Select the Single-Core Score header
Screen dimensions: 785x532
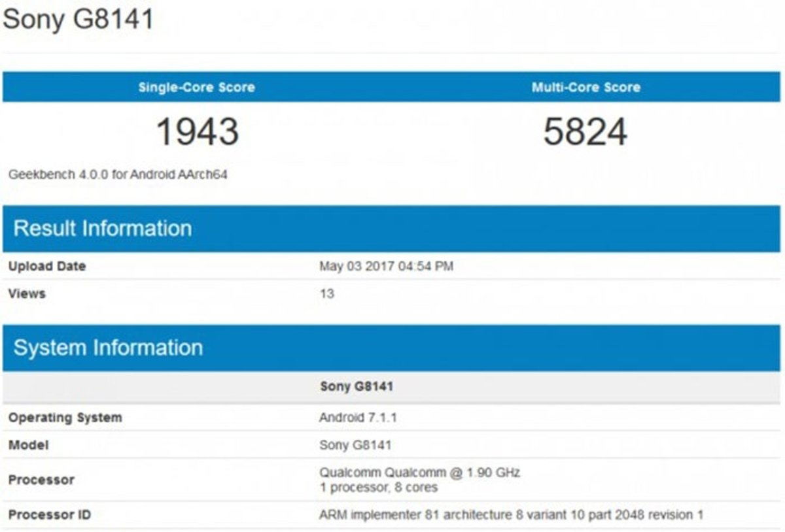click(197, 87)
